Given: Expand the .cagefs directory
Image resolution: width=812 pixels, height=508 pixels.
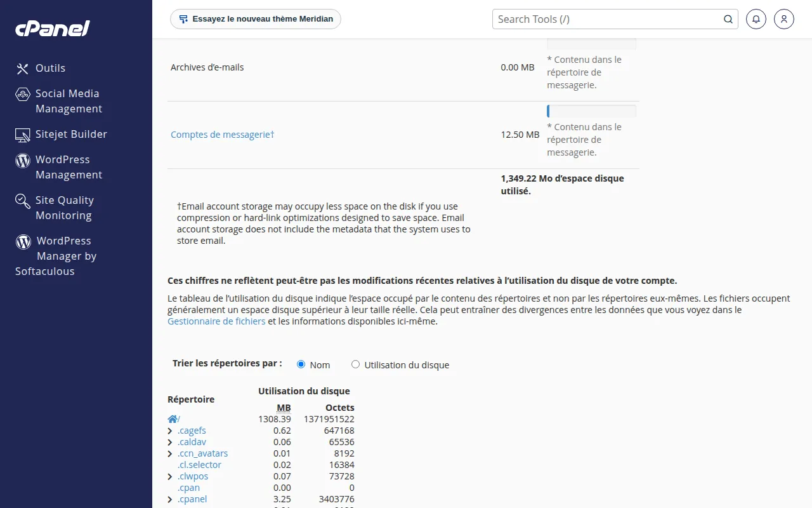Looking at the screenshot, I should click(170, 431).
